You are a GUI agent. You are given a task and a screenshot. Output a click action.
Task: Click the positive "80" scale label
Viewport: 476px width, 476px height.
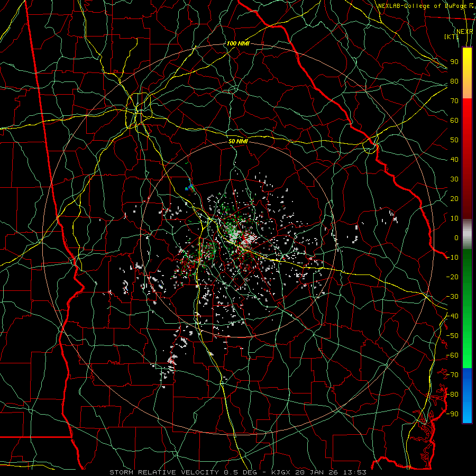[x=454, y=81]
